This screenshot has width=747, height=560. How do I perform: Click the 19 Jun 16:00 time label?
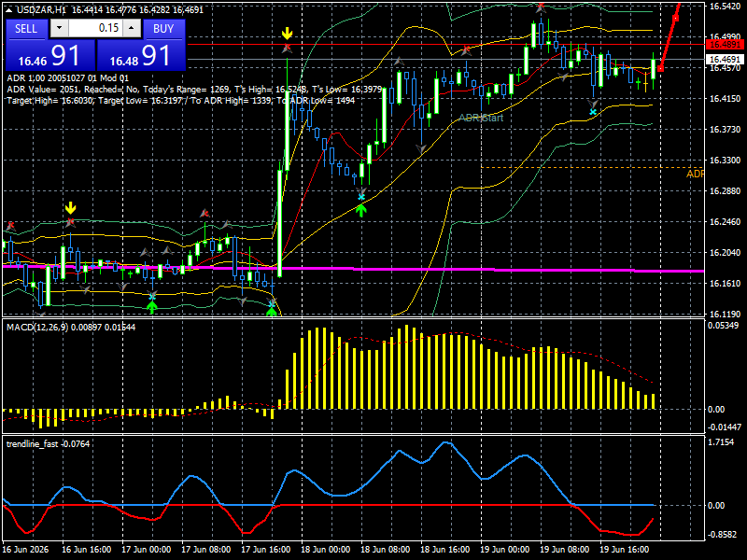[x=624, y=549]
